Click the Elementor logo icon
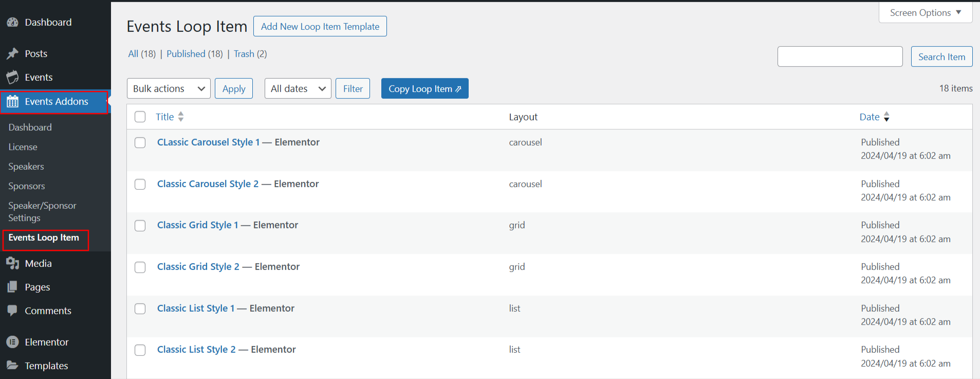The width and height of the screenshot is (980, 379). (12, 342)
